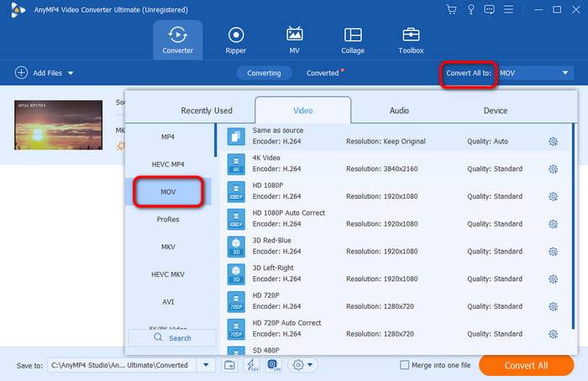Choose the 3D Left-Right profile row
588x381 pixels.
396,274
